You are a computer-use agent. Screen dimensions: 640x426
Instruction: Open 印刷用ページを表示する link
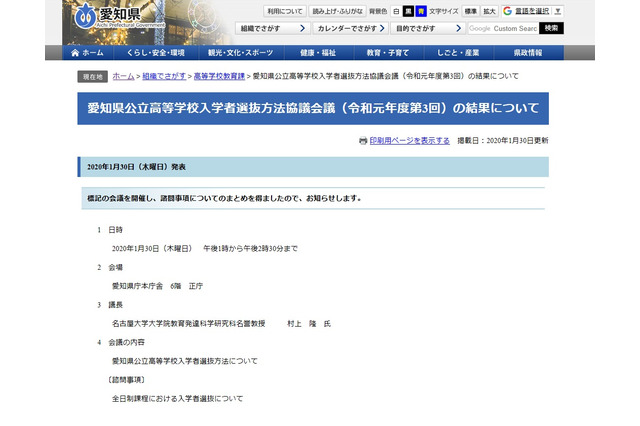pyautogui.click(x=409, y=141)
